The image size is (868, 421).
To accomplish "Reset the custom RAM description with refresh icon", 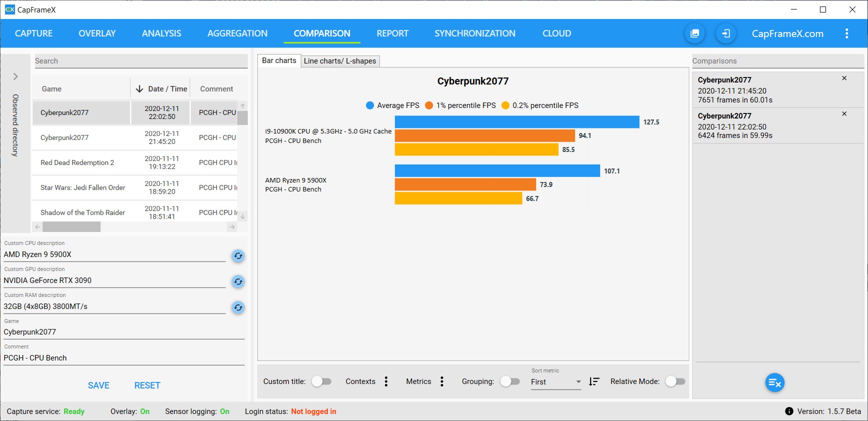I will tap(238, 308).
